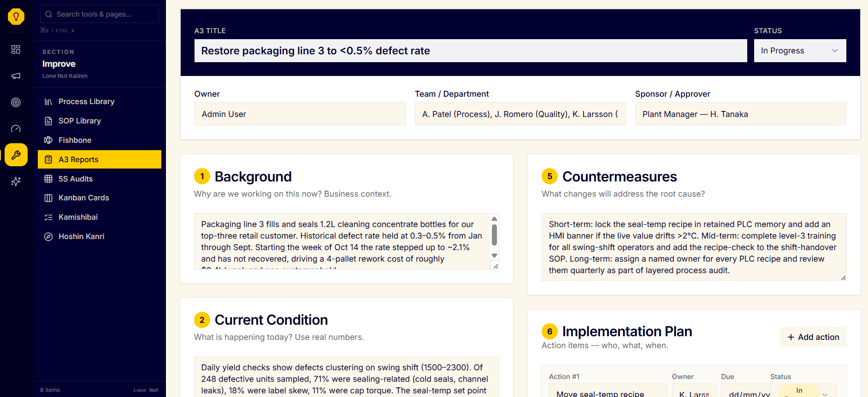
Task: Open SOP Library page
Action: (100, 121)
